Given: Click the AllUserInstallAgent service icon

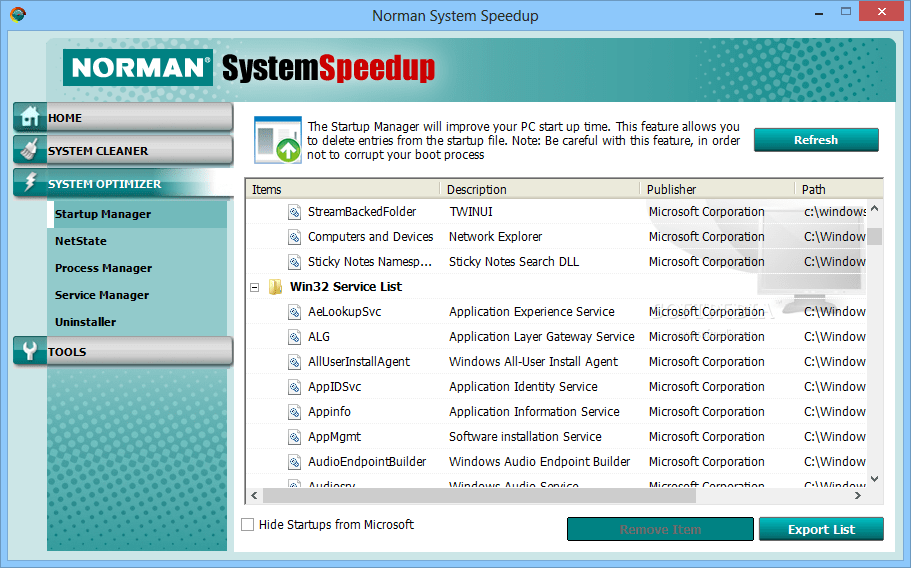Looking at the screenshot, I should [295, 362].
